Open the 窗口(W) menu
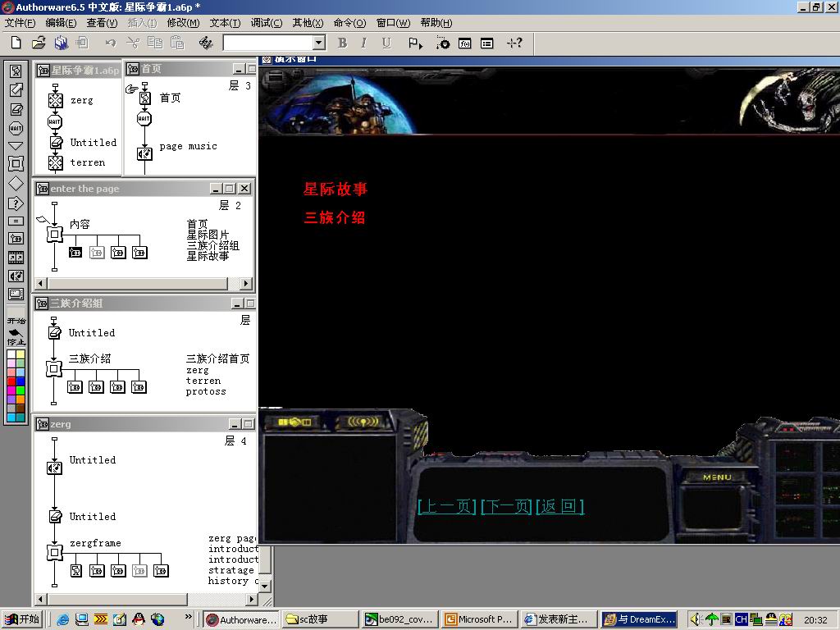The height and width of the screenshot is (630, 840). (x=393, y=22)
